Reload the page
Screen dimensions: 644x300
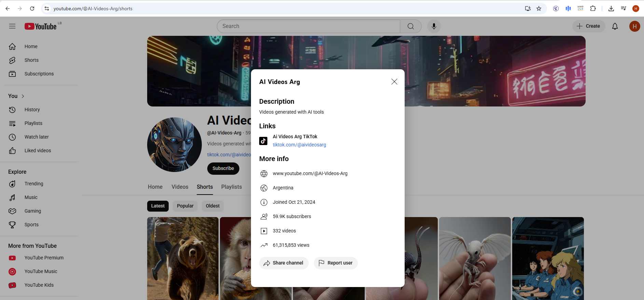(x=32, y=9)
